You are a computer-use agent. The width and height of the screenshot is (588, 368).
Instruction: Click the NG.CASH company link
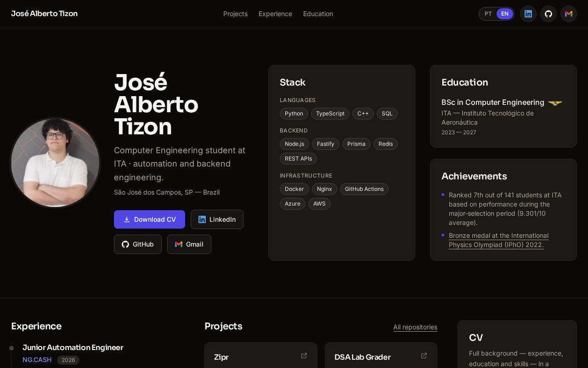pyautogui.click(x=37, y=360)
